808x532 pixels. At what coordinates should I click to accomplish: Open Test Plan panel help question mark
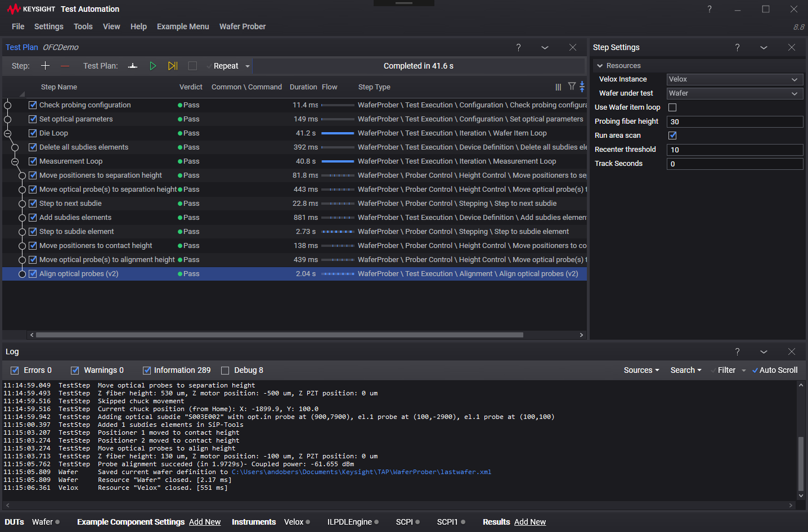click(x=518, y=47)
